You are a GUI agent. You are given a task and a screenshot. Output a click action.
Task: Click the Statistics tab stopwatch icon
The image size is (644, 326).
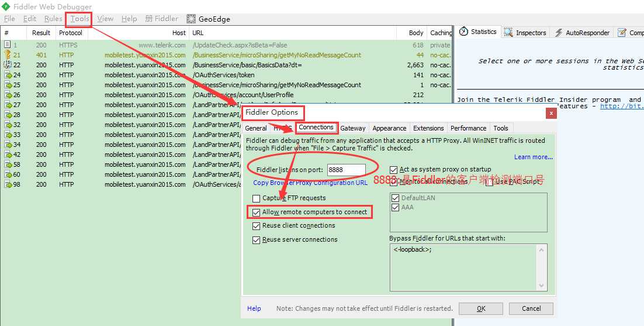463,32
